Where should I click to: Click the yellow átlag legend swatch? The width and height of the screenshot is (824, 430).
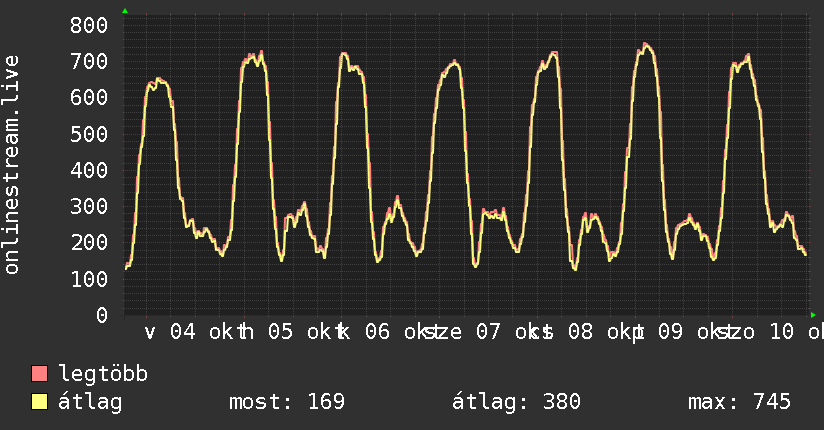(x=39, y=402)
